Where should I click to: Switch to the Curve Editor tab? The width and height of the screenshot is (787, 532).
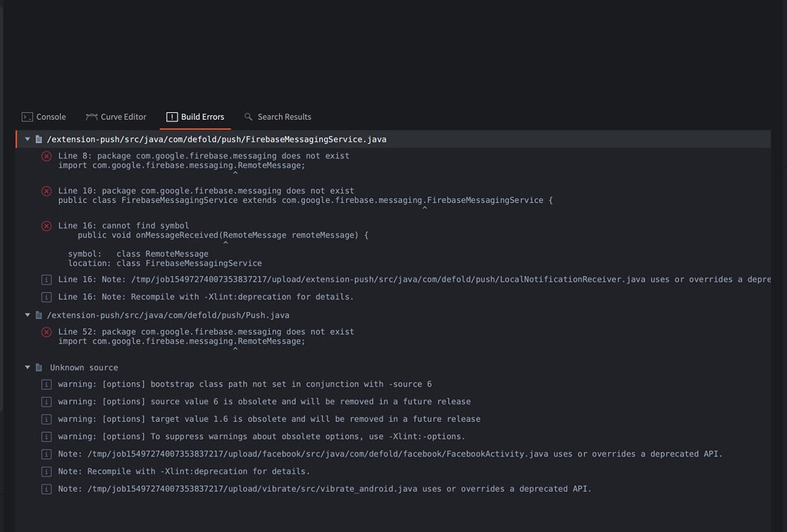[116, 117]
